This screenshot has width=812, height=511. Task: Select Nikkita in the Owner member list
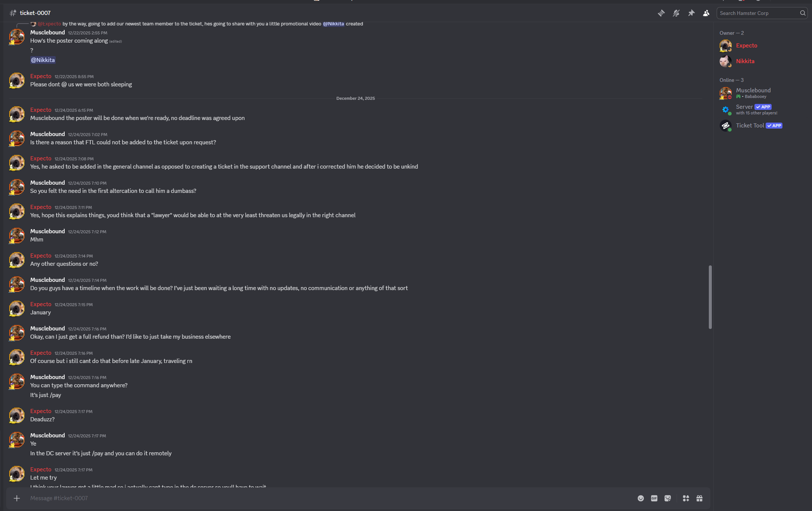coord(745,61)
